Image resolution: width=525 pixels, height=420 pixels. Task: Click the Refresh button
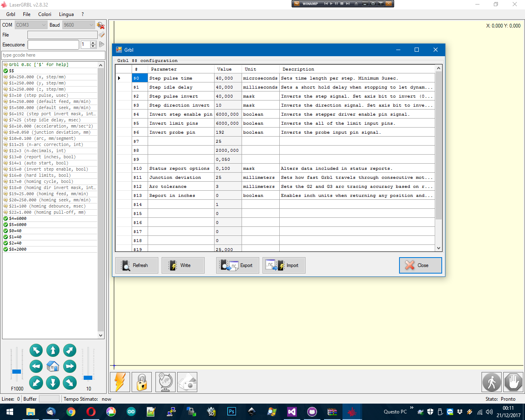(x=137, y=265)
